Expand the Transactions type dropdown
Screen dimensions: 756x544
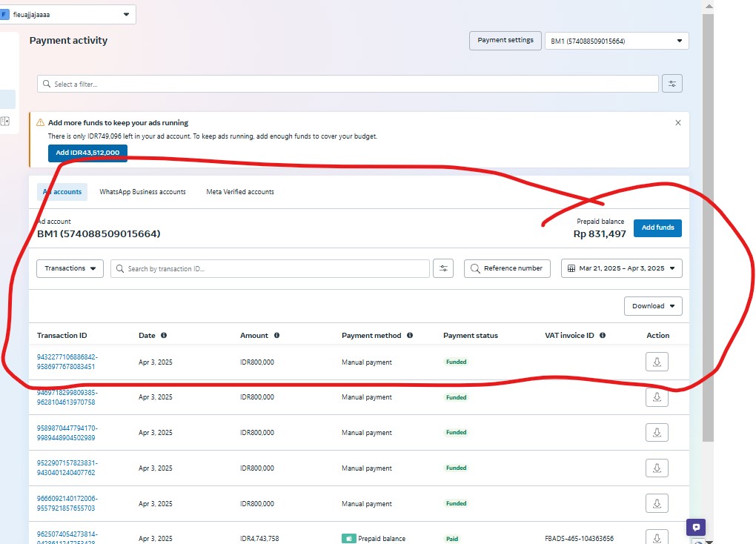pyautogui.click(x=70, y=268)
